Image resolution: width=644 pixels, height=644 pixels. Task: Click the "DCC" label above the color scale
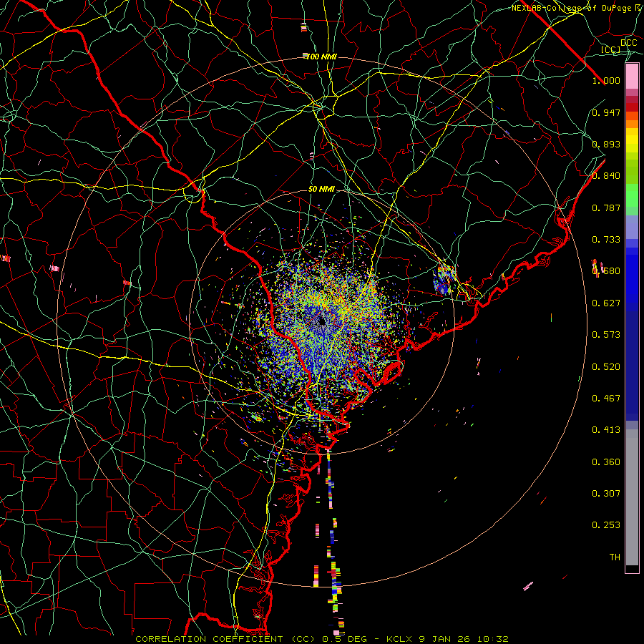tap(628, 43)
